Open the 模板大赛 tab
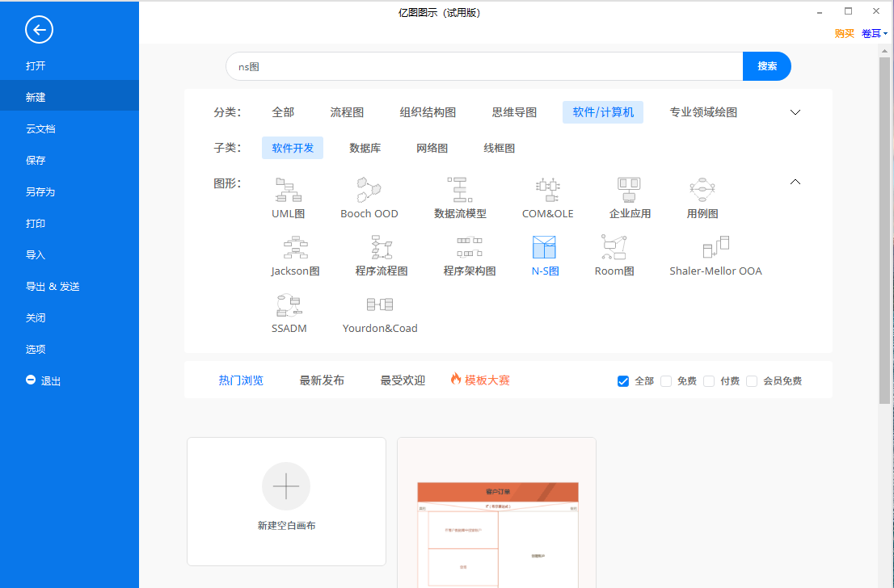The image size is (894, 588). pos(487,380)
